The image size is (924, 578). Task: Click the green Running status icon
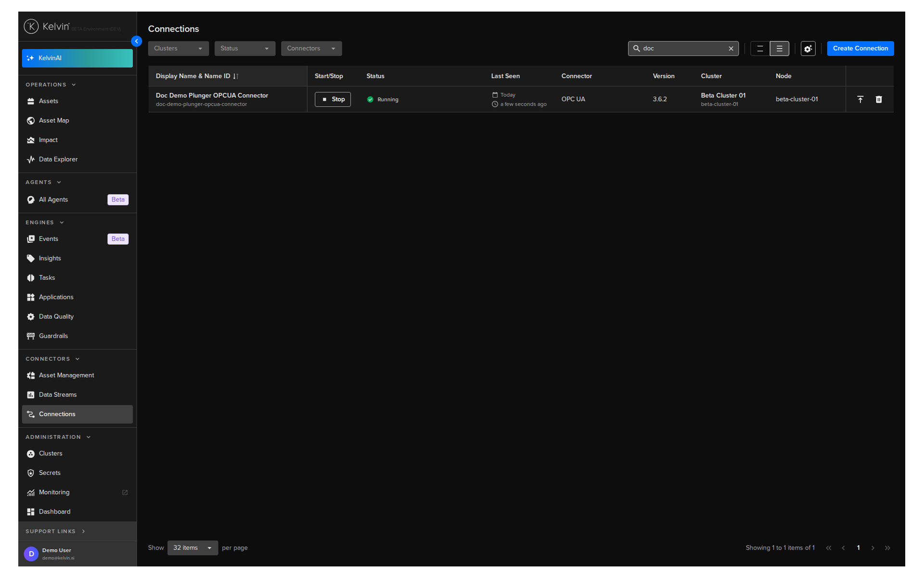pyautogui.click(x=370, y=100)
